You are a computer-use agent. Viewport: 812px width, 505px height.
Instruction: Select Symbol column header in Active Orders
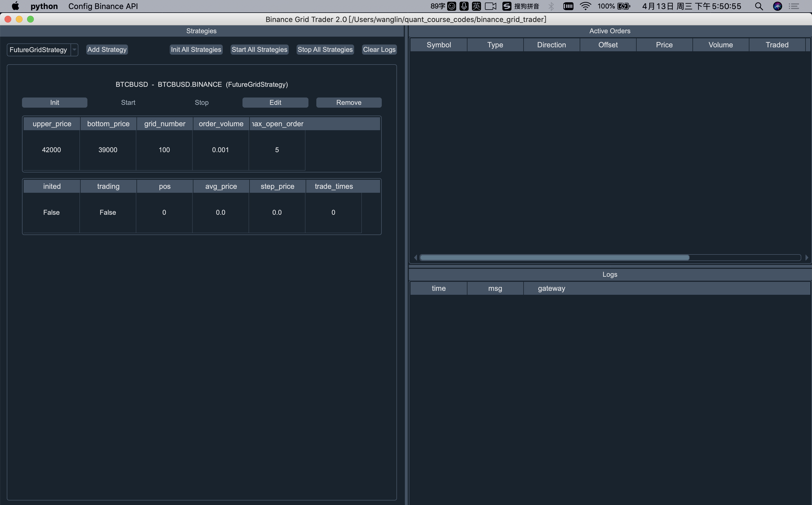(x=438, y=44)
